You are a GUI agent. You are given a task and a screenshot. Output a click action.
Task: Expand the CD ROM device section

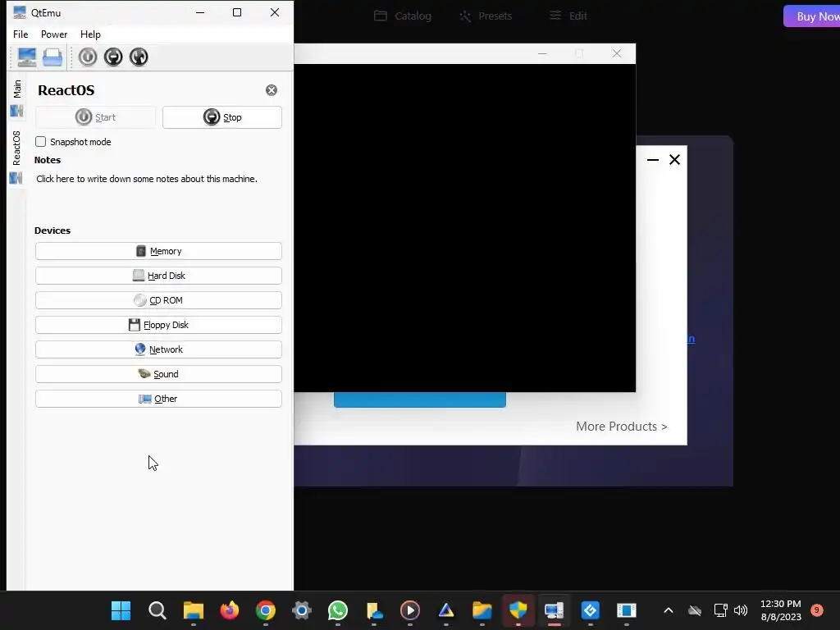point(158,300)
